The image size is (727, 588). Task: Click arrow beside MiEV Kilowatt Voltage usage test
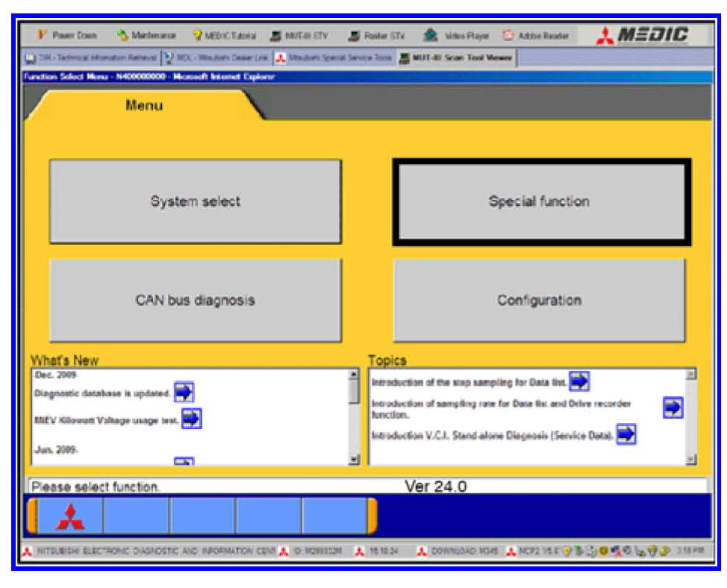(192, 419)
